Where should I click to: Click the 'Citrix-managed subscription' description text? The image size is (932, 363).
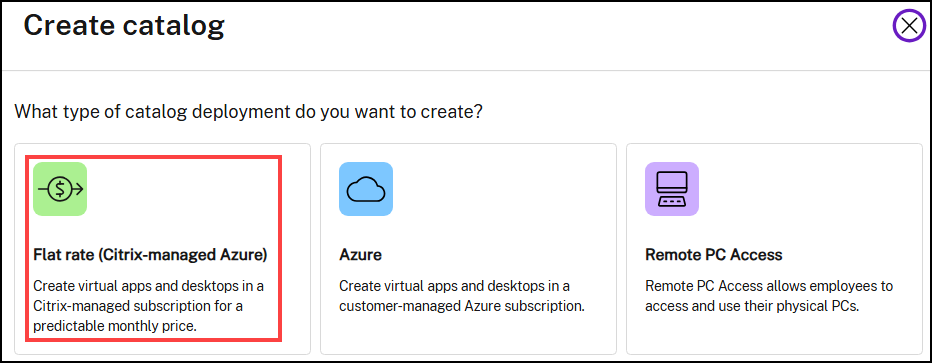click(149, 306)
